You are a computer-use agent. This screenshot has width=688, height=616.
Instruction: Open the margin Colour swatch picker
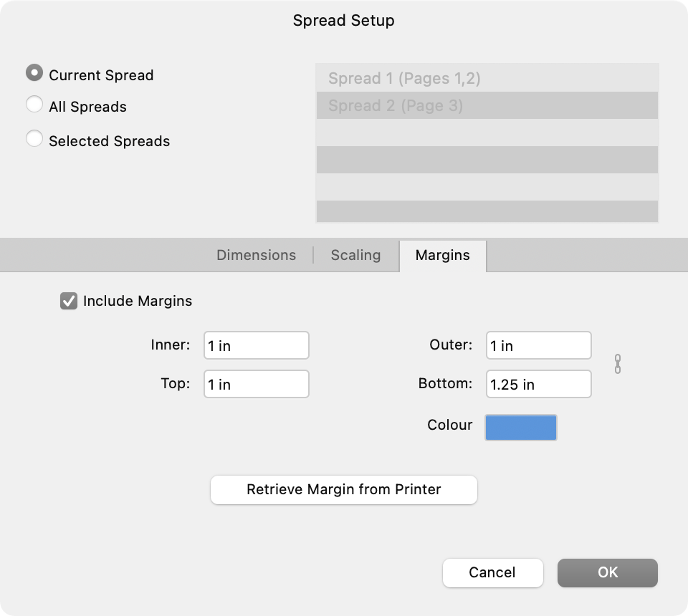pos(521,427)
